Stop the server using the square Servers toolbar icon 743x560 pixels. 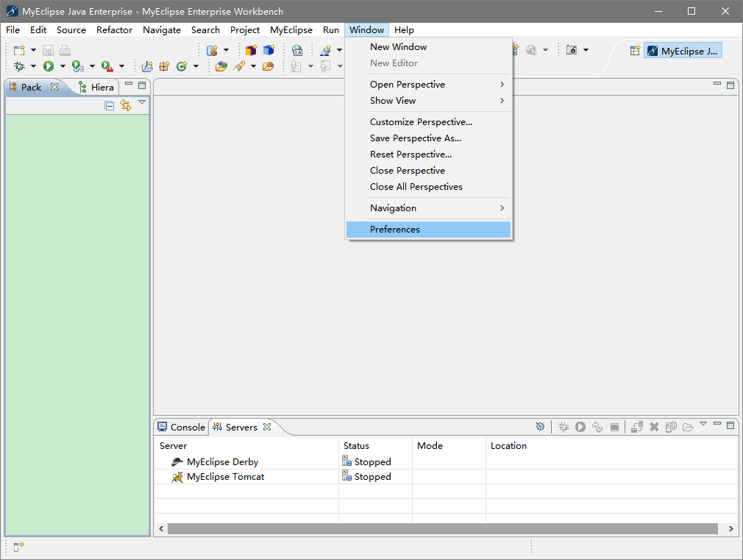[614, 426]
